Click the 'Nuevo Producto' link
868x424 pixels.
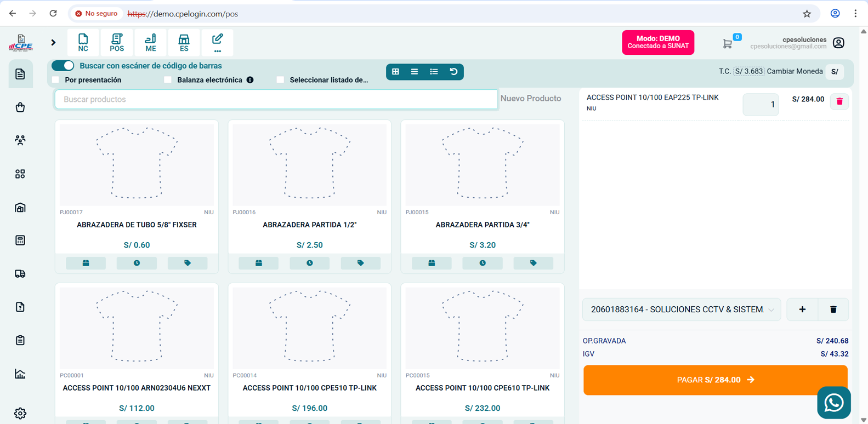[530, 99]
